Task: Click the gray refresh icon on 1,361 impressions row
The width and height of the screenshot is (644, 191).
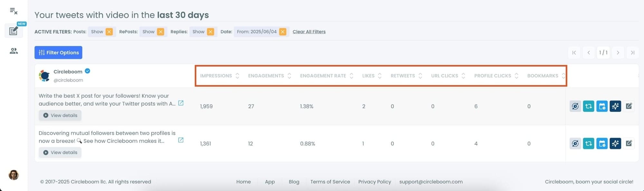Action: (575, 143)
